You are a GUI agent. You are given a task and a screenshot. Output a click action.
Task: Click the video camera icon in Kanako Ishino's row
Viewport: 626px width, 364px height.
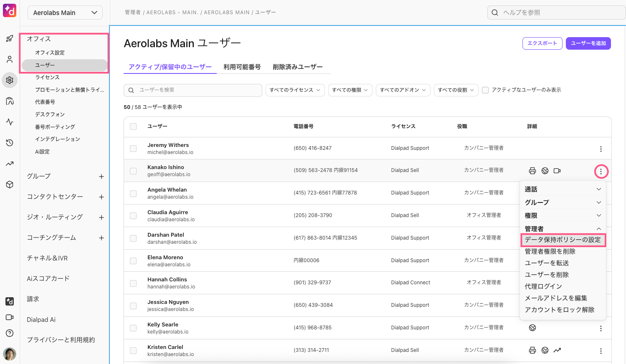(x=557, y=171)
